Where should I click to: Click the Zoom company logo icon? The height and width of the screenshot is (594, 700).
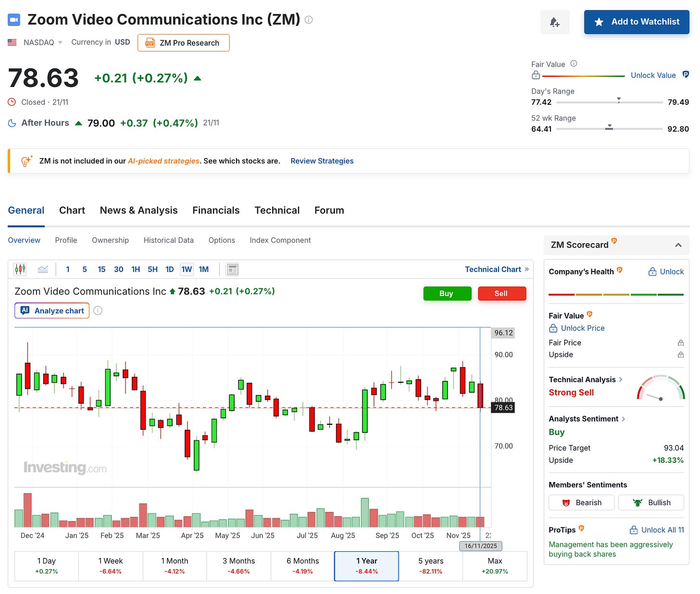coord(14,20)
